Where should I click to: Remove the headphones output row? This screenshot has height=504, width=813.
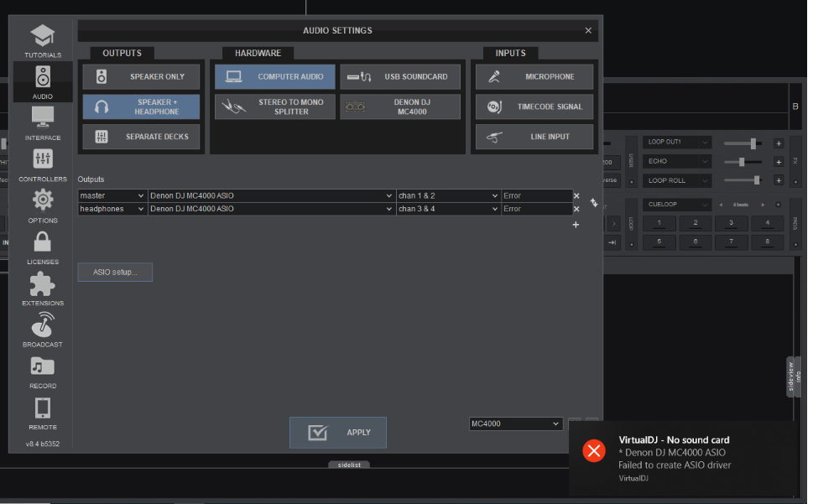[576, 209]
